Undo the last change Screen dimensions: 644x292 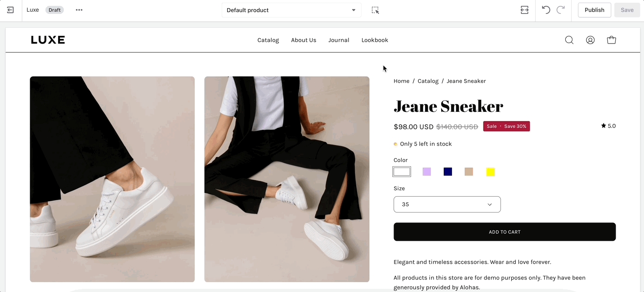coord(546,10)
